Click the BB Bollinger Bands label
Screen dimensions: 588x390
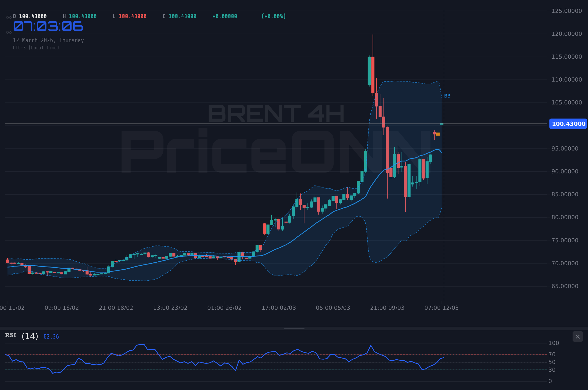(x=447, y=96)
